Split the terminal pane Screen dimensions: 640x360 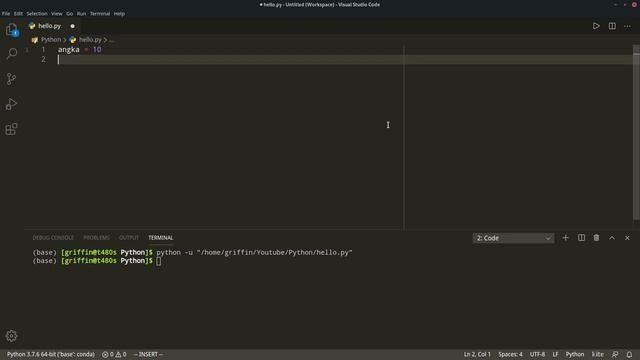581,238
